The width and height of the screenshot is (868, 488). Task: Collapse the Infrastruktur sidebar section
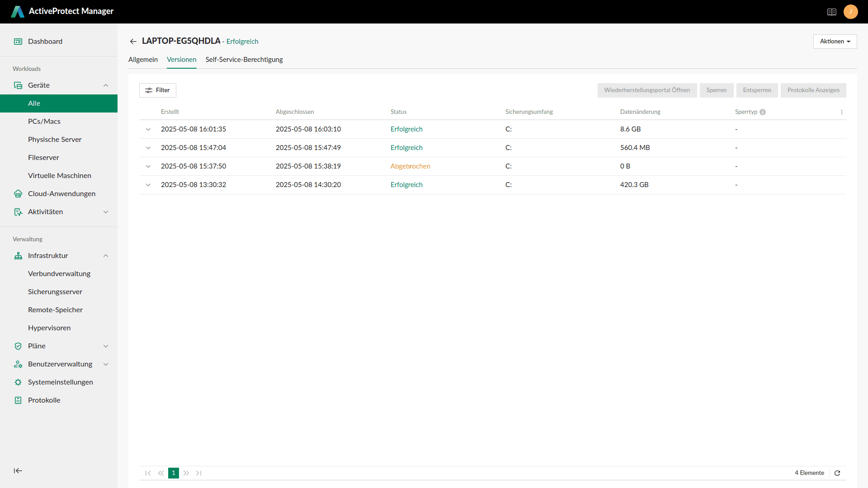(106, 256)
